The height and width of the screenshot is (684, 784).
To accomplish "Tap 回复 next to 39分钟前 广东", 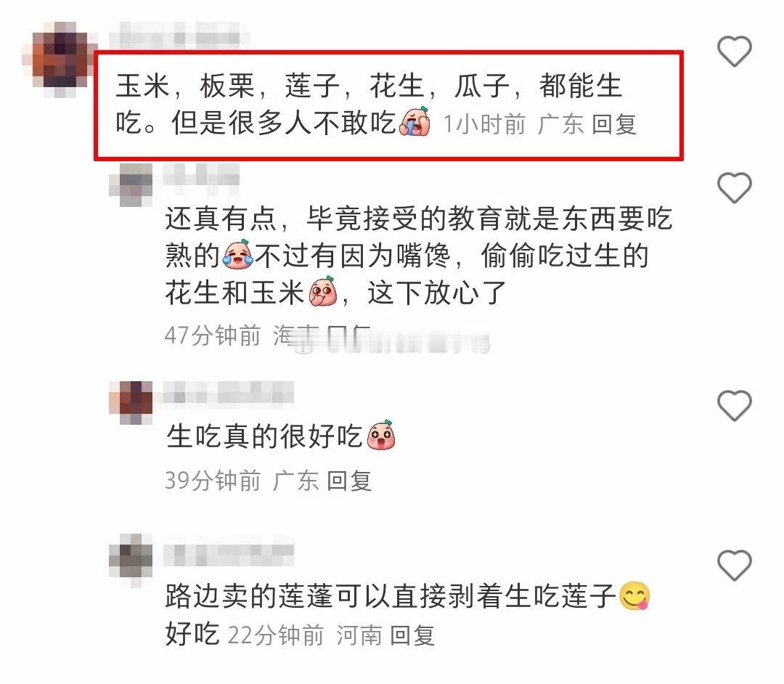I will point(349,481).
